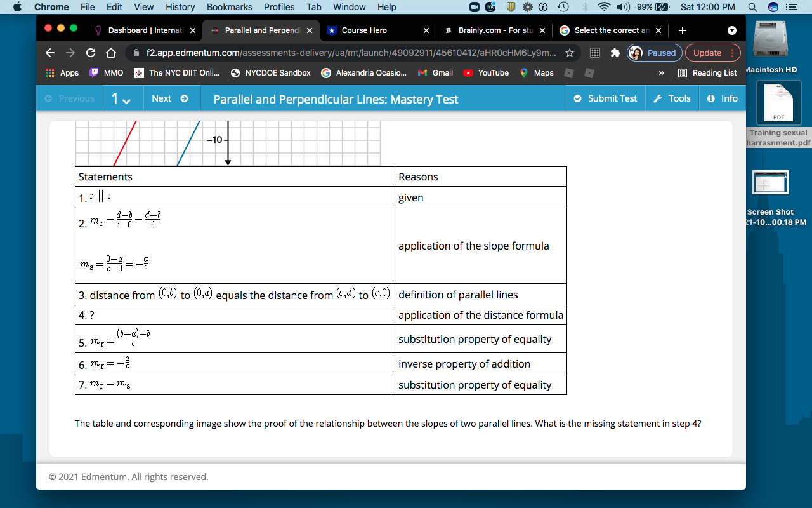Image resolution: width=812 pixels, height=508 pixels.
Task: Switch to the Select the correct an… tab
Action: (x=611, y=30)
